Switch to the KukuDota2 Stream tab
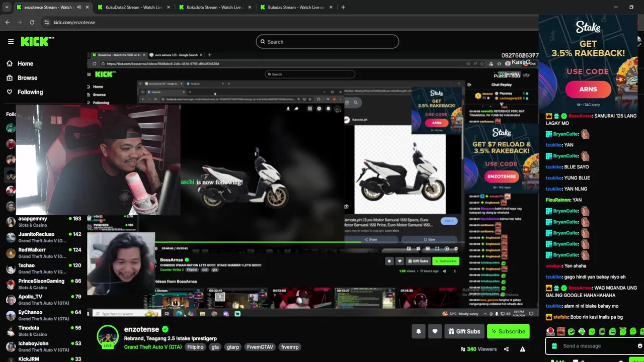Viewport: 644px width, 362px height. coord(134,7)
